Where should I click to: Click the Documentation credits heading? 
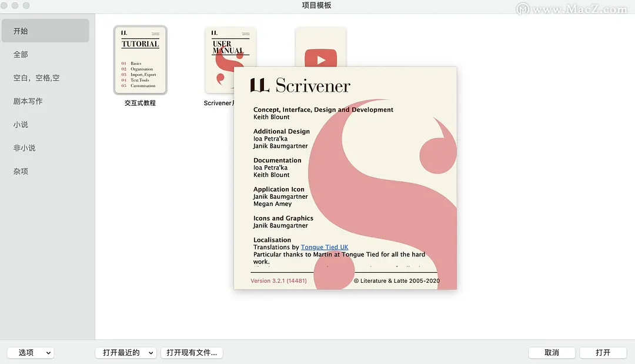click(278, 161)
